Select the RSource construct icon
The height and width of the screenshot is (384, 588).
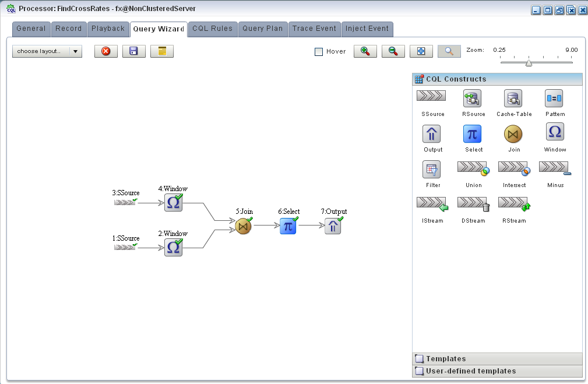[x=472, y=98]
